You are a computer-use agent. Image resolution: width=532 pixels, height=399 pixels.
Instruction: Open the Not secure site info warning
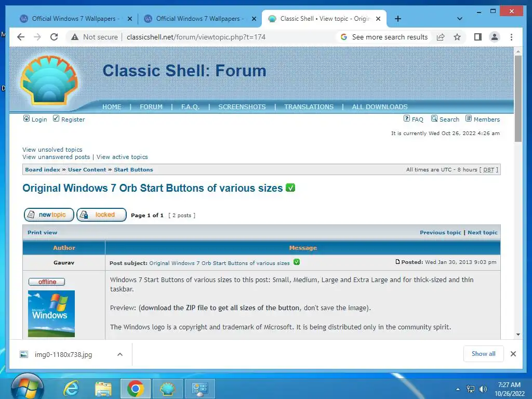click(x=95, y=37)
